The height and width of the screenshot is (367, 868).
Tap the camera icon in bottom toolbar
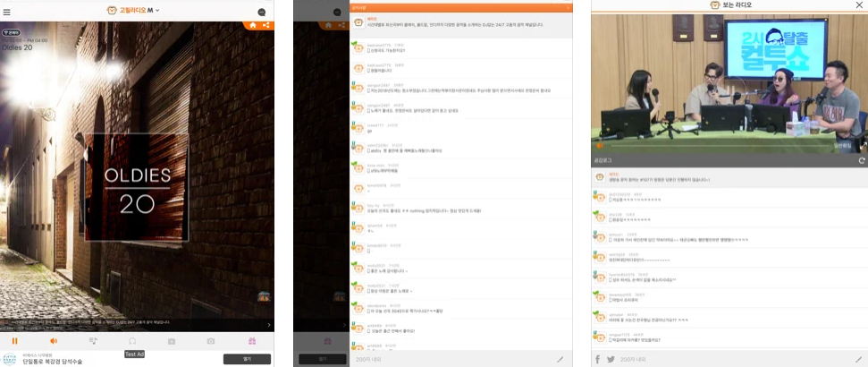coord(211,341)
